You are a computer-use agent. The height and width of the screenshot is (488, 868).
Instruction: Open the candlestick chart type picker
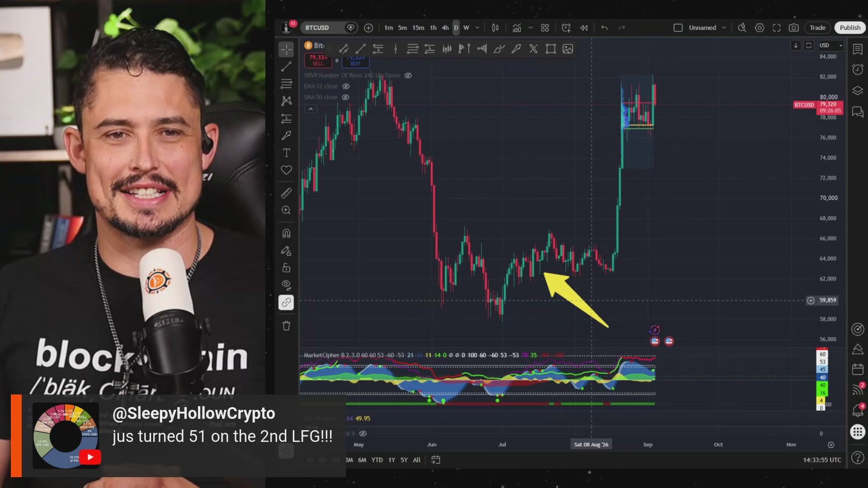tap(495, 28)
